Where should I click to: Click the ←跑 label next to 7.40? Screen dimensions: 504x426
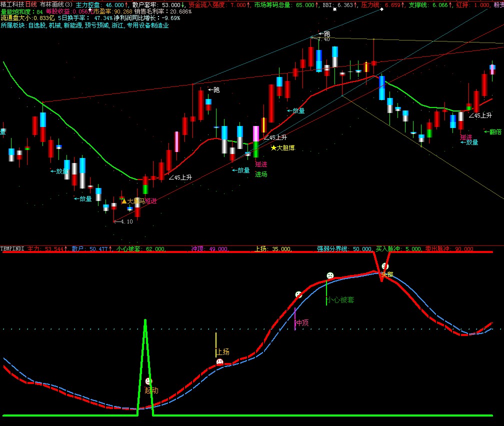click(x=324, y=33)
